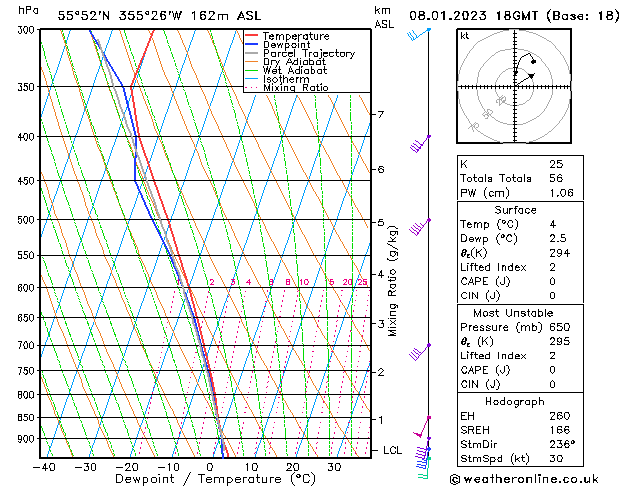This screenshot has width=629, height=486.
Task: Click the 700 pressure level label
Action: pos(28,345)
